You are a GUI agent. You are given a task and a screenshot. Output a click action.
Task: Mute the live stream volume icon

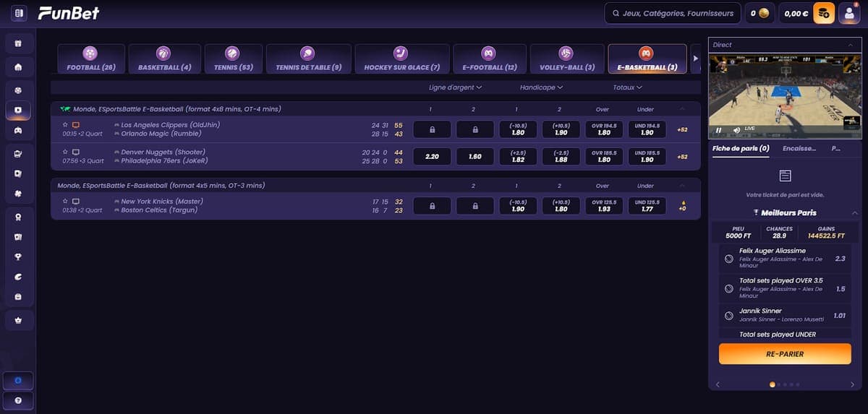[x=736, y=130]
